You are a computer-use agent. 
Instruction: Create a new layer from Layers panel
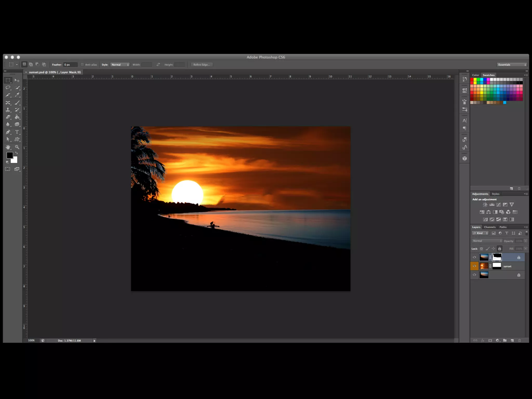[x=512, y=340]
